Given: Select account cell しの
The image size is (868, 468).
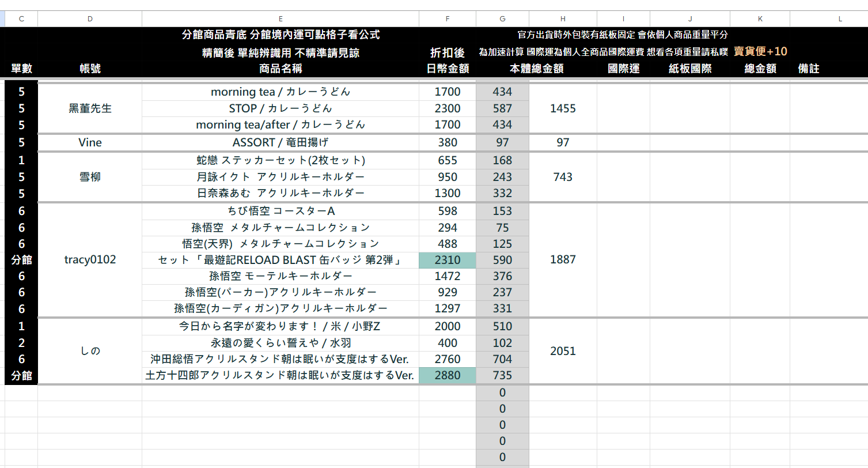Looking at the screenshot, I should [x=90, y=351].
